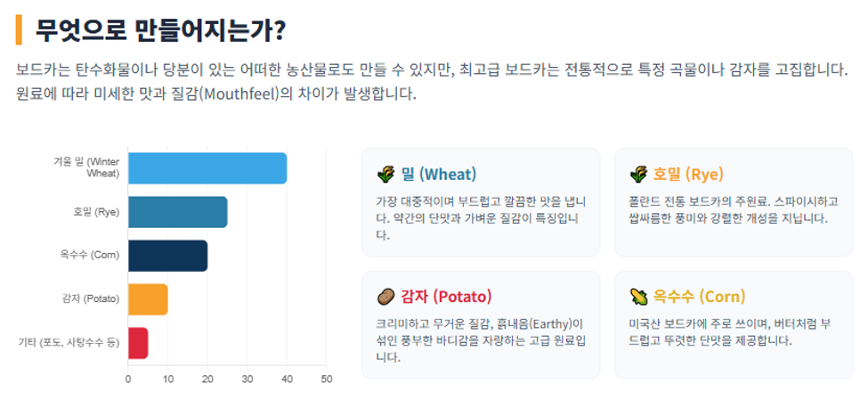Click the 50 tick on the x-axis
The width and height of the screenshot is (868, 416).
pyautogui.click(x=327, y=379)
